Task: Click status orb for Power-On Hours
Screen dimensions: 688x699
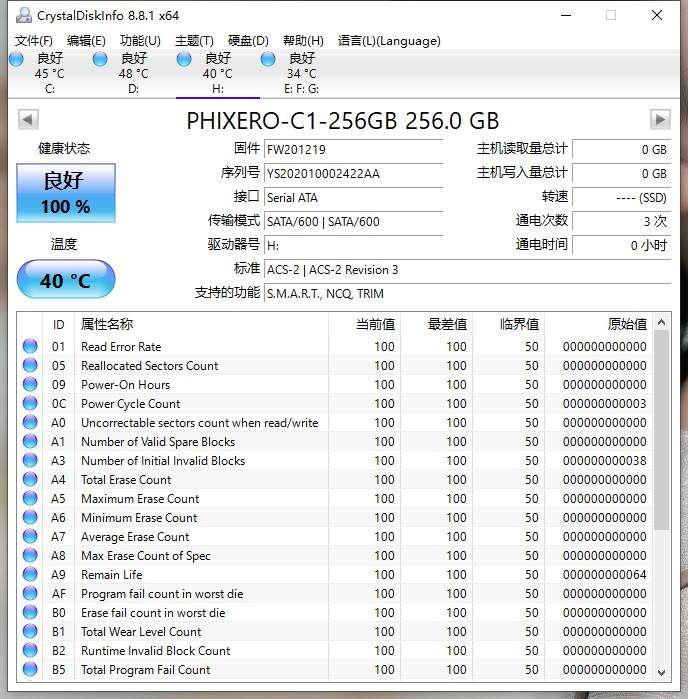Action: 30,384
